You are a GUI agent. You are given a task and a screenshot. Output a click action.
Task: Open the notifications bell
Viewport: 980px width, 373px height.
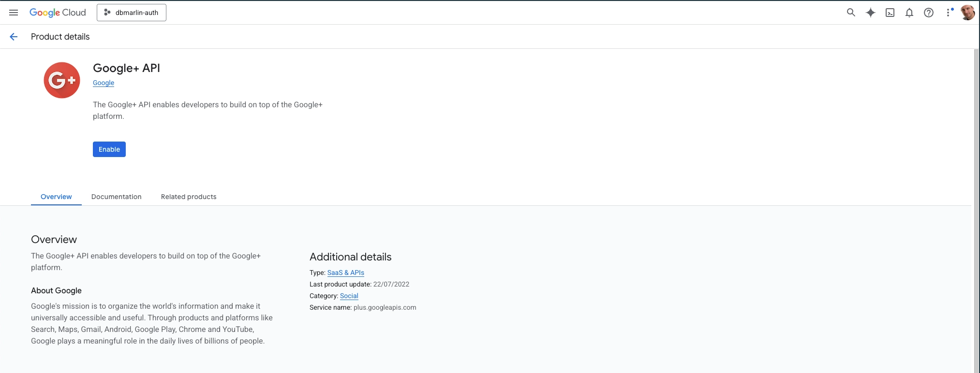pos(909,13)
